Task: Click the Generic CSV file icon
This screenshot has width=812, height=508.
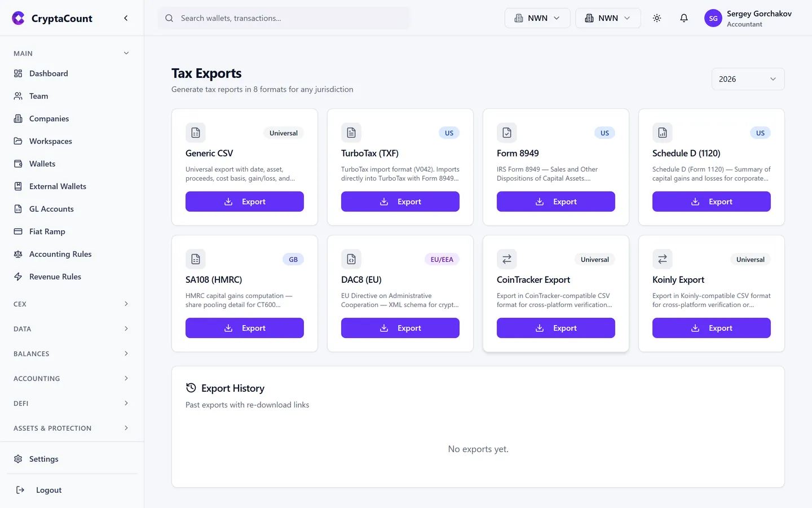Action: click(196, 133)
